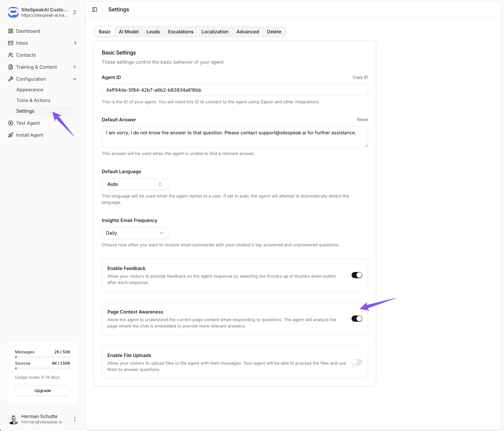
Task: Disable the Enable Feedback toggle
Action: pyautogui.click(x=357, y=275)
